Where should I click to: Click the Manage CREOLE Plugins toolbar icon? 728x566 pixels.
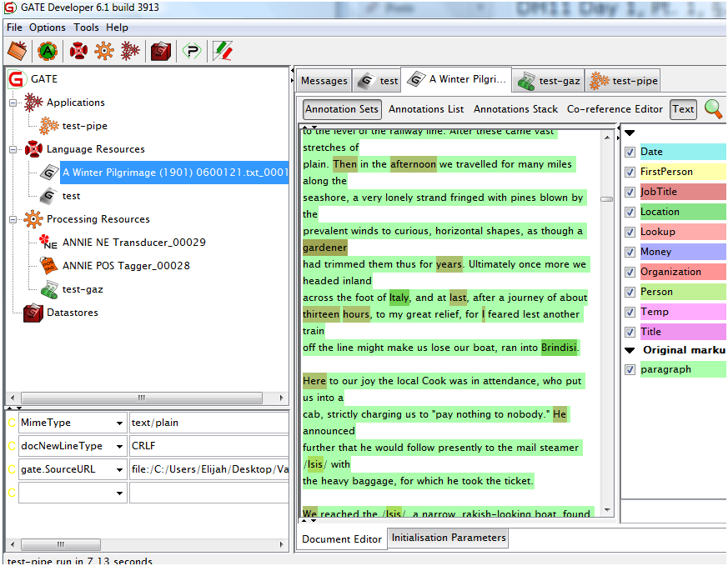[x=192, y=51]
